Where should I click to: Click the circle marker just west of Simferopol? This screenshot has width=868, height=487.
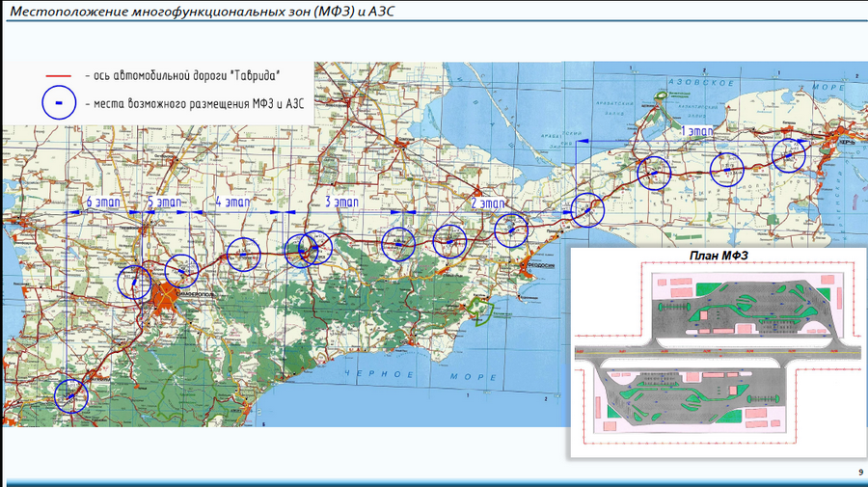pos(135,283)
